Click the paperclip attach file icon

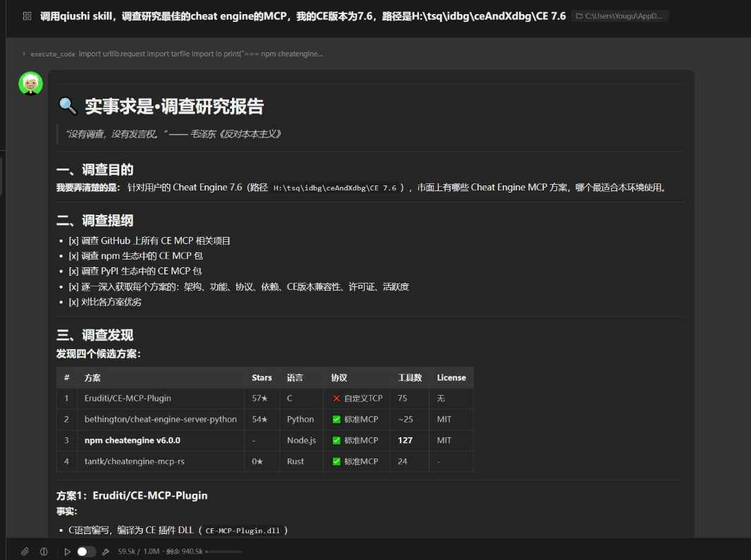pos(25,552)
